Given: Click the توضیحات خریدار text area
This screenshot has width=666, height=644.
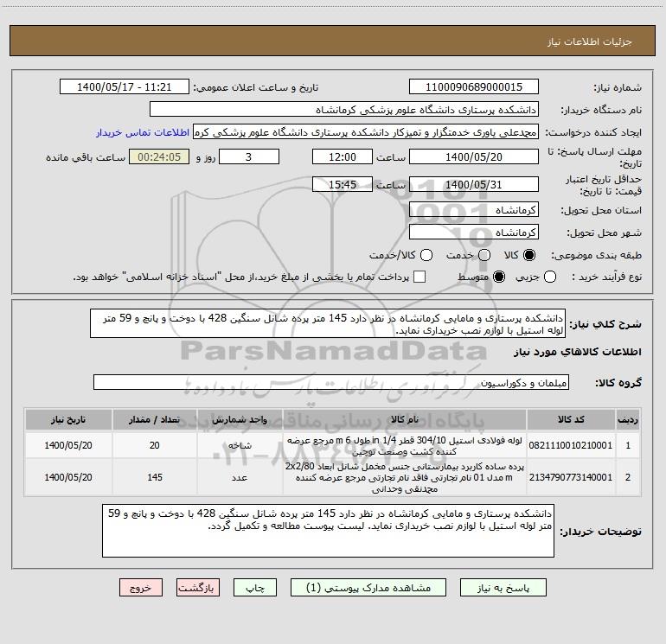Looking at the screenshot, I should tap(328, 531).
